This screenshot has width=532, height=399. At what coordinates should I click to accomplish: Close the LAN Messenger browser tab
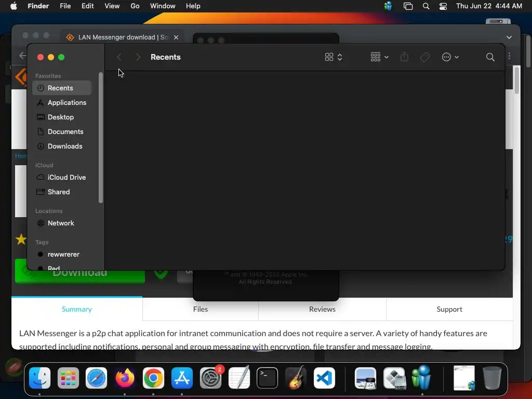point(176,37)
